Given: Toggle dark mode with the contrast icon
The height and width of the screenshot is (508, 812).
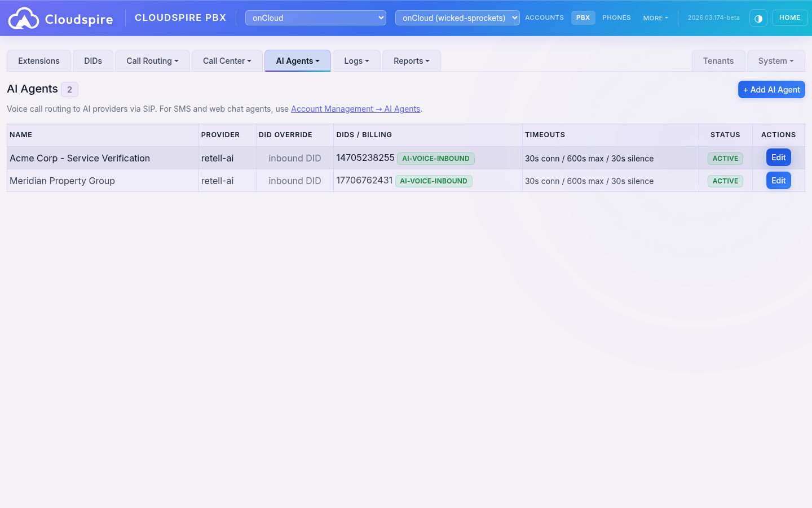Looking at the screenshot, I should click(x=758, y=18).
